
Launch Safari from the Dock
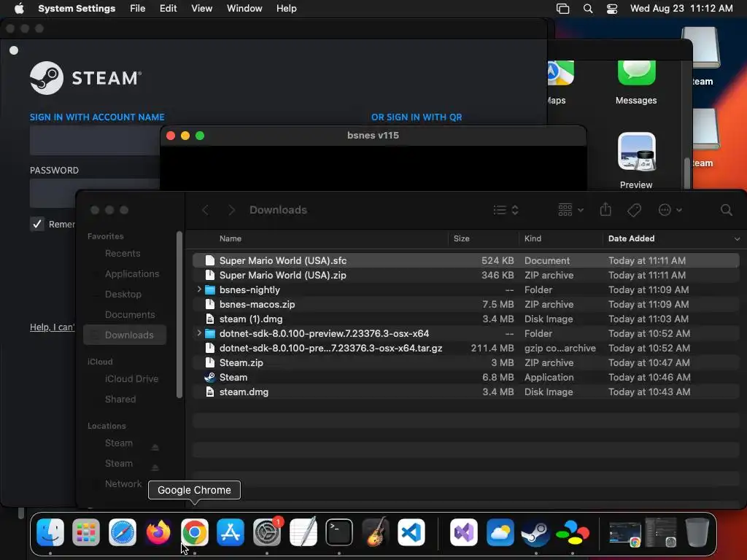coord(123,532)
